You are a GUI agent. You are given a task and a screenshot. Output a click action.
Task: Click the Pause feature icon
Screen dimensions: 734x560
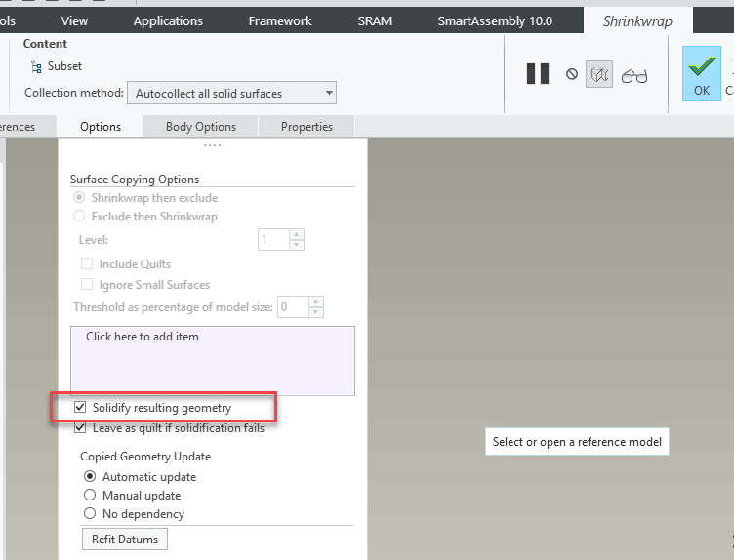click(x=538, y=74)
